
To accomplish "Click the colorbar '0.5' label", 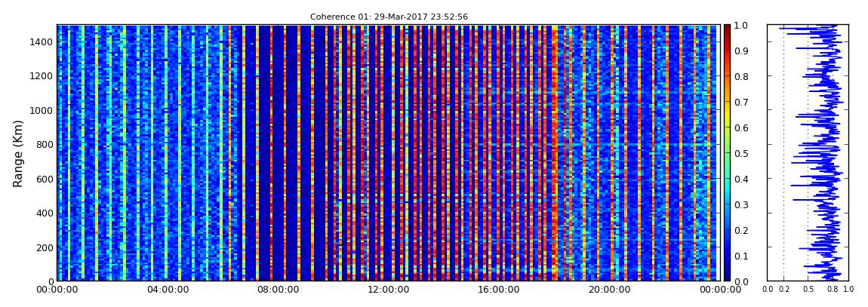I will click(740, 153).
